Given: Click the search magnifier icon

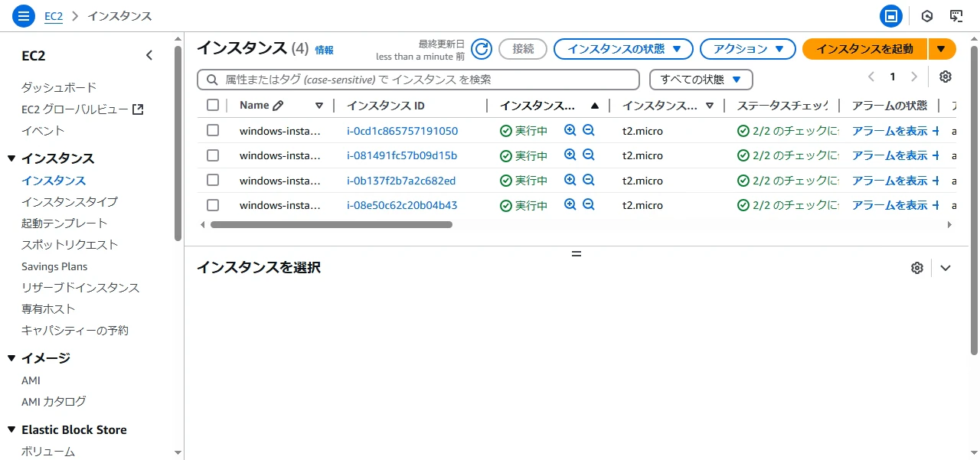Looking at the screenshot, I should 211,80.
